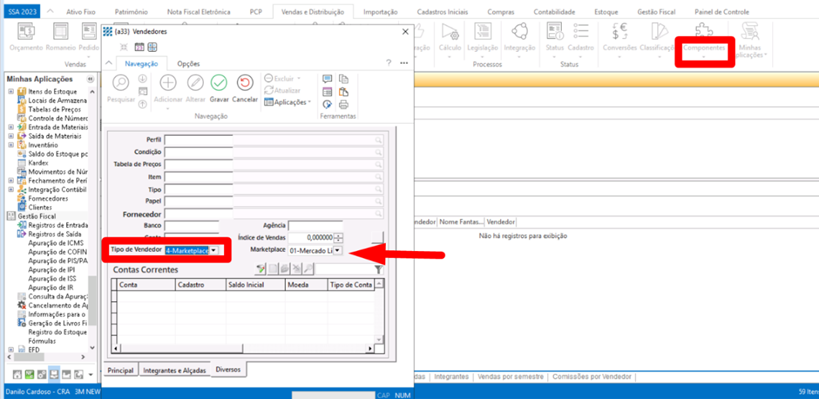Open the Aplicações dropdown in Navegação group

287,102
